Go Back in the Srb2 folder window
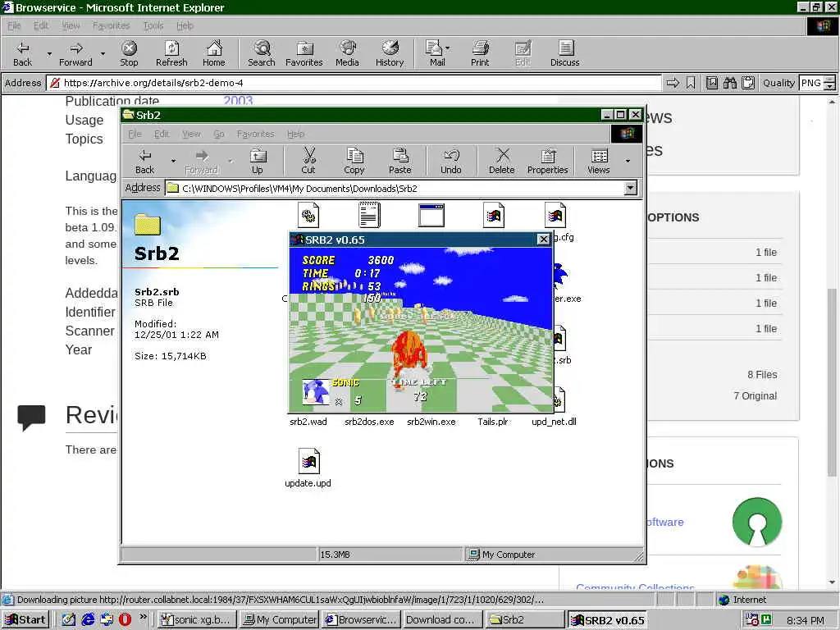The height and width of the screenshot is (630, 840). coord(144,162)
